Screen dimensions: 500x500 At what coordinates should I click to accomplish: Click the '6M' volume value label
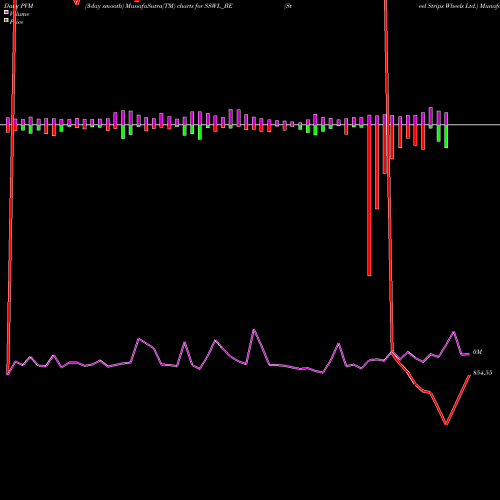(477, 352)
